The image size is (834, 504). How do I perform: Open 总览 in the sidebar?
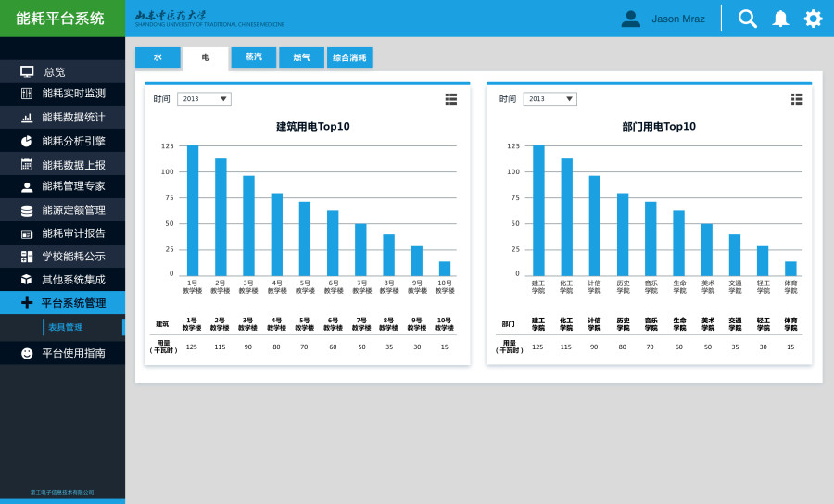pyautogui.click(x=62, y=71)
